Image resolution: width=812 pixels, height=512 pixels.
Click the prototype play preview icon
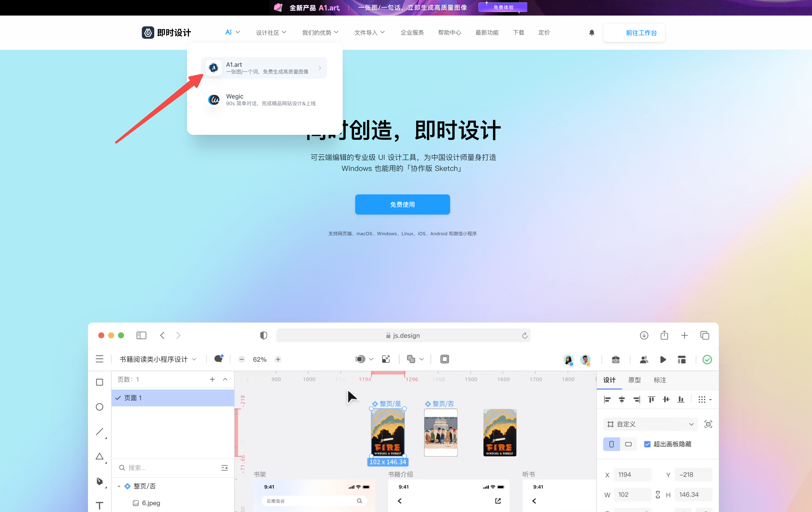(663, 359)
